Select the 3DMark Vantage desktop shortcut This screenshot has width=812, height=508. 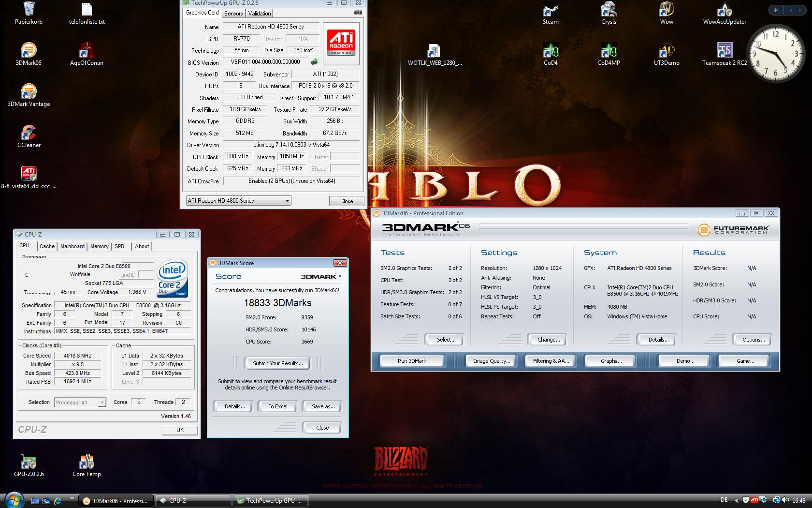(x=29, y=95)
